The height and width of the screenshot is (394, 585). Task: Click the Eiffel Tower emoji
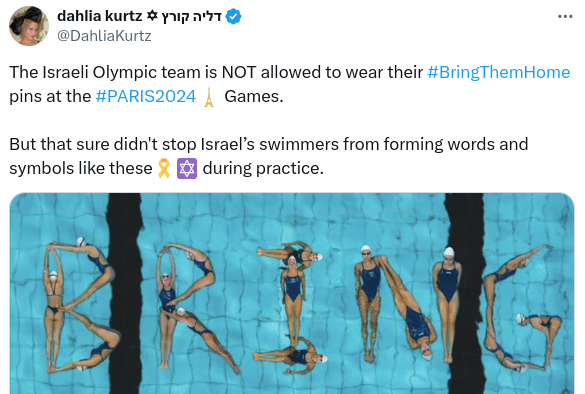pos(209,97)
